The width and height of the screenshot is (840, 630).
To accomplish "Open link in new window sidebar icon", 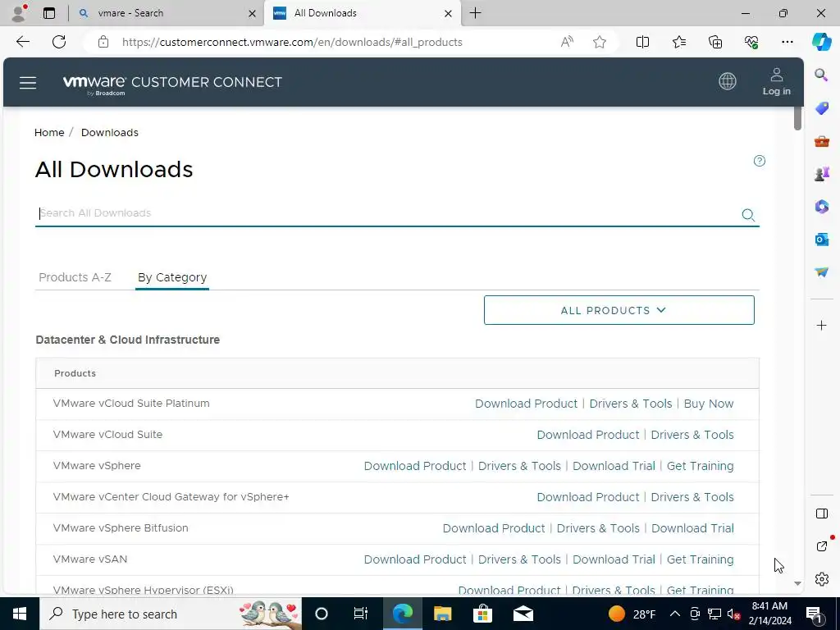I will coord(822,546).
